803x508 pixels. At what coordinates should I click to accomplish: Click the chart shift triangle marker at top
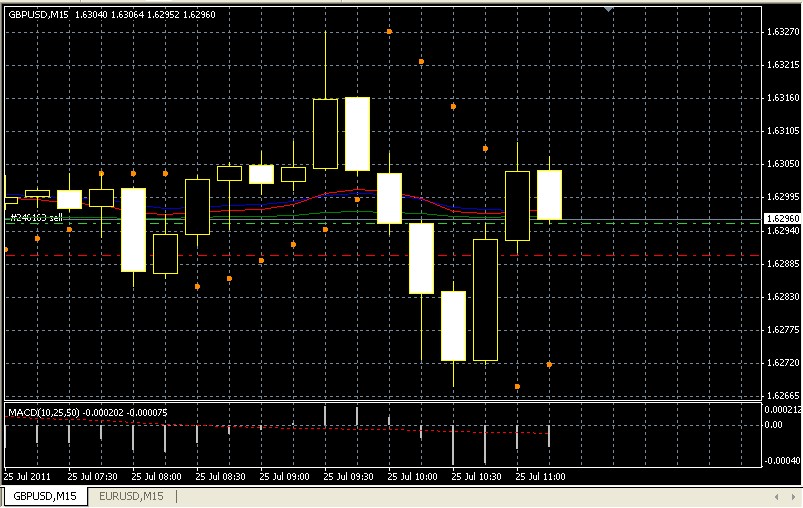coord(609,9)
